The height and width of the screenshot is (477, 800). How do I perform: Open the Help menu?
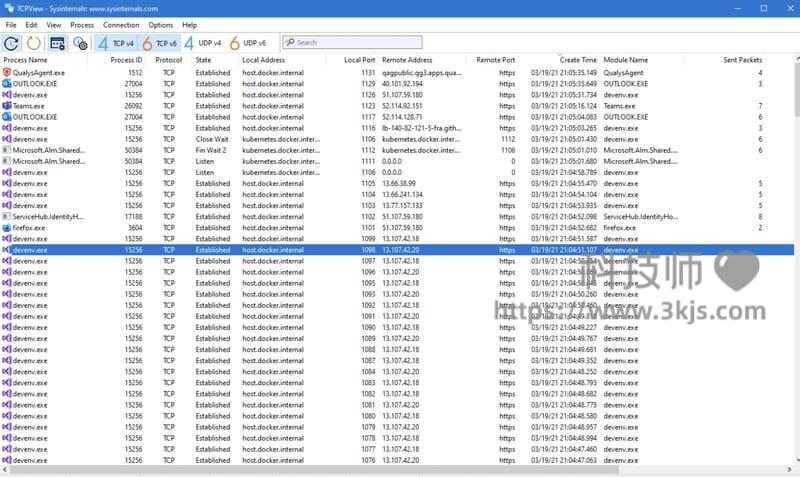189,25
